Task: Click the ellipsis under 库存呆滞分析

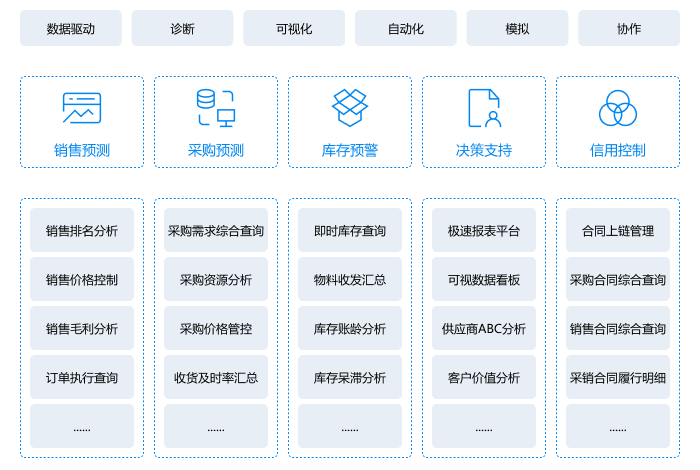Action: [x=350, y=426]
